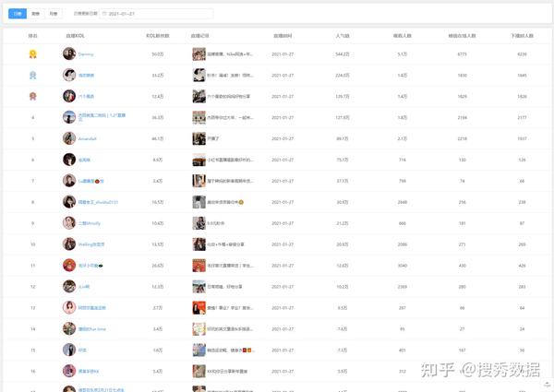Viewport: 554px width, 392px height.
Task: View the rank 6 livestream cover thumbnail
Action: (199, 160)
